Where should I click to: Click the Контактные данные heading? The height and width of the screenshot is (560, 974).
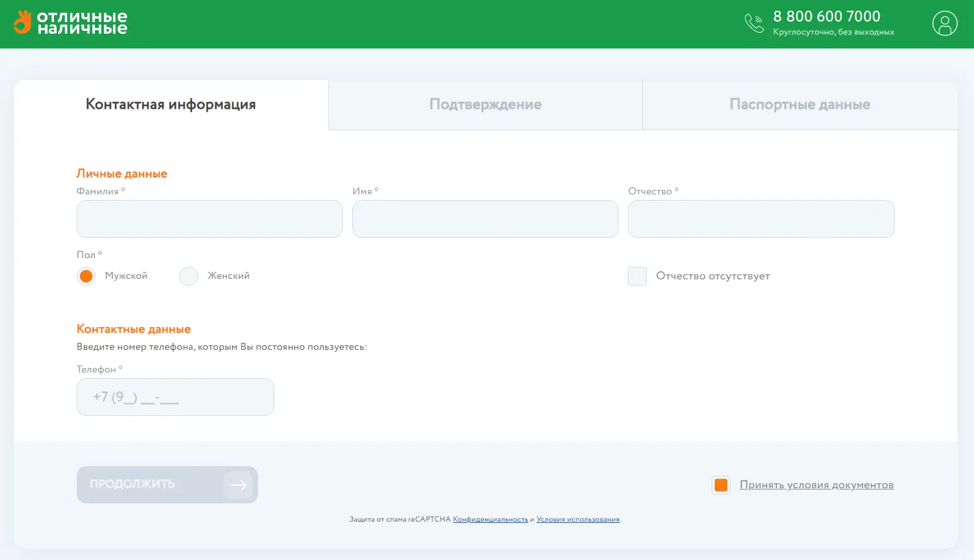[133, 329]
